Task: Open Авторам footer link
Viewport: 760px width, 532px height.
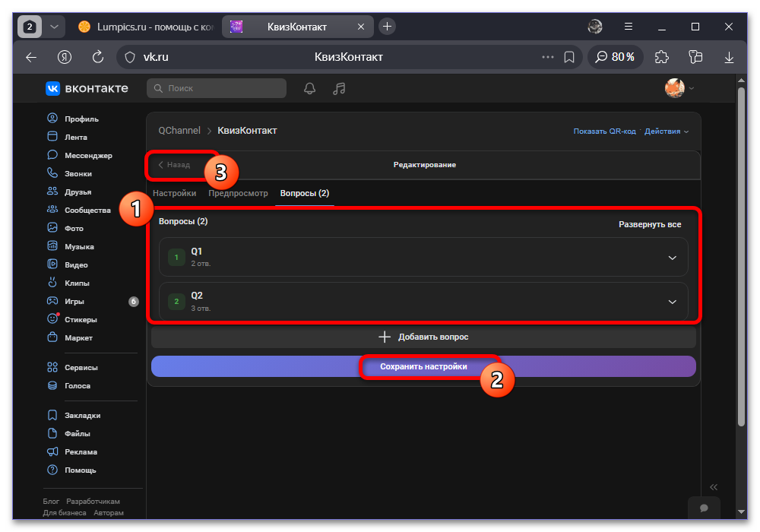Action: (109, 512)
